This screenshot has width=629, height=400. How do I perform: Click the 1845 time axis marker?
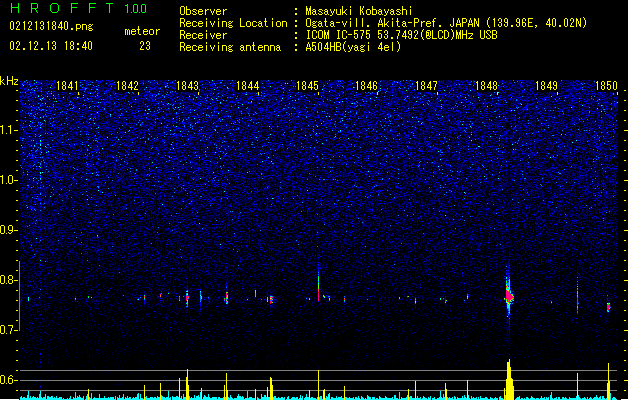(x=307, y=85)
